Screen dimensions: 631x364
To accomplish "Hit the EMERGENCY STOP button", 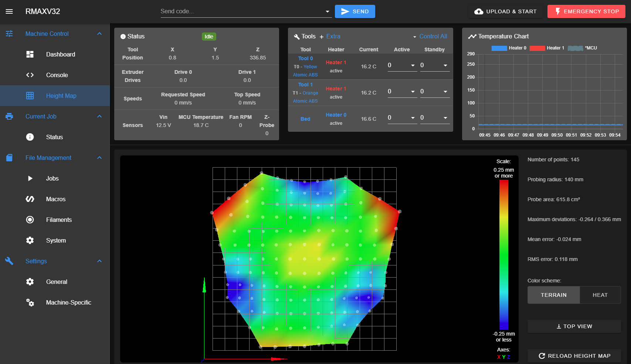I will [586, 11].
